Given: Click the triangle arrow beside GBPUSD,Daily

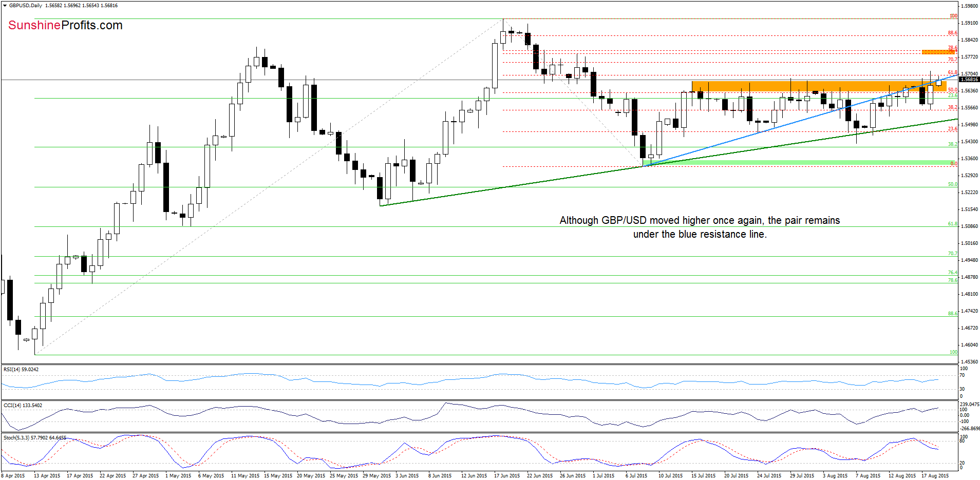Looking at the screenshot, I should click(x=5, y=6).
